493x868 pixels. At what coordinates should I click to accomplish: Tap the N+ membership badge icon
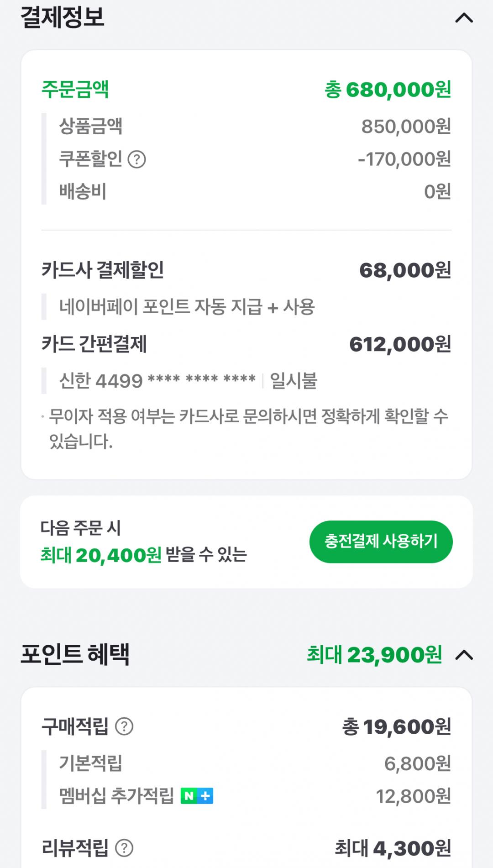click(197, 796)
